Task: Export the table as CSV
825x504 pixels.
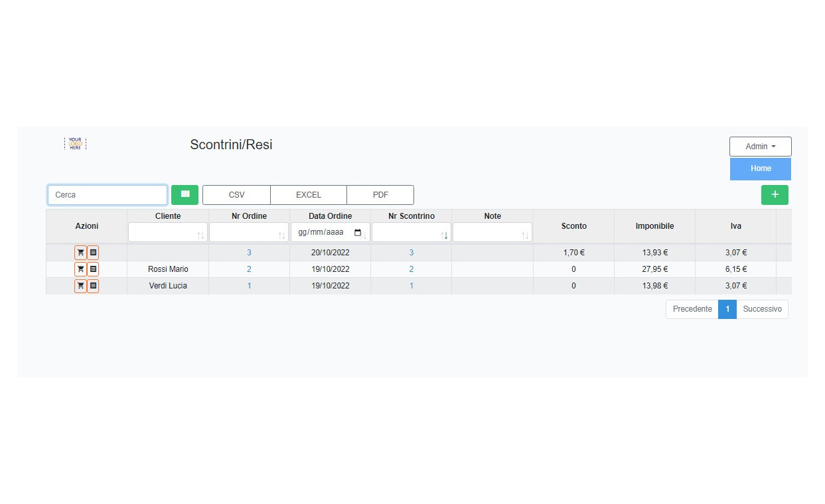Action: tap(236, 195)
